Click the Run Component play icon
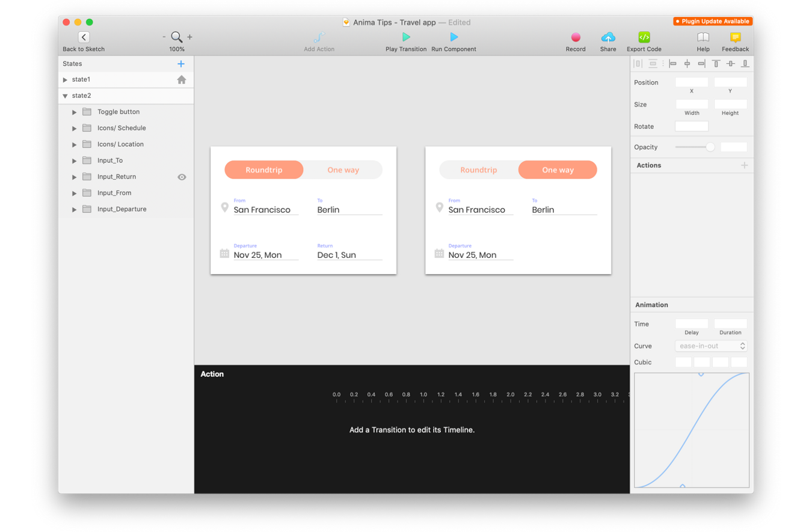 coord(454,37)
